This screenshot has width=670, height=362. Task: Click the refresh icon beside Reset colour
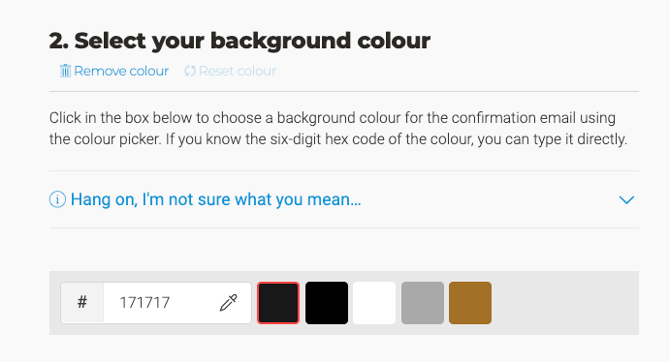pyautogui.click(x=190, y=71)
